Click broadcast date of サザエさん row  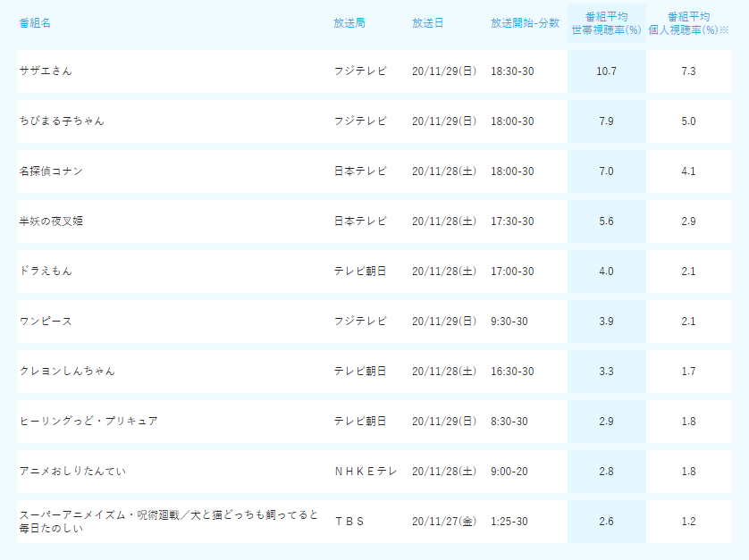click(444, 71)
